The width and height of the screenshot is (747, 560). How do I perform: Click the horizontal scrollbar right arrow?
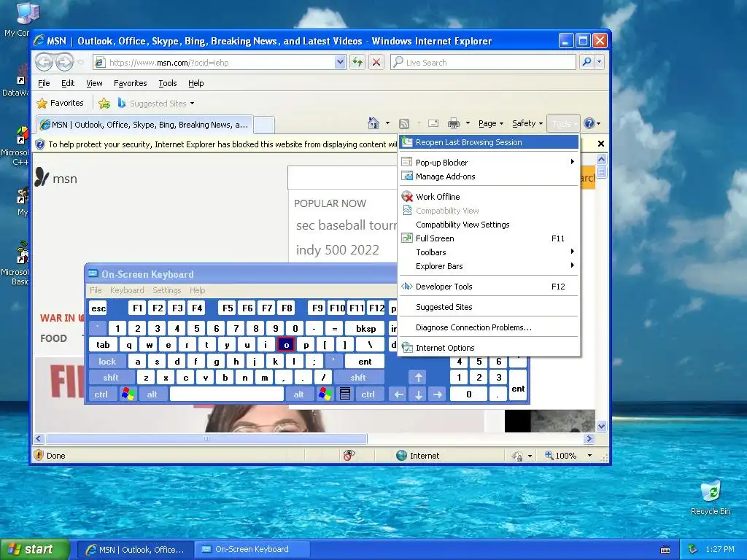[x=589, y=438]
